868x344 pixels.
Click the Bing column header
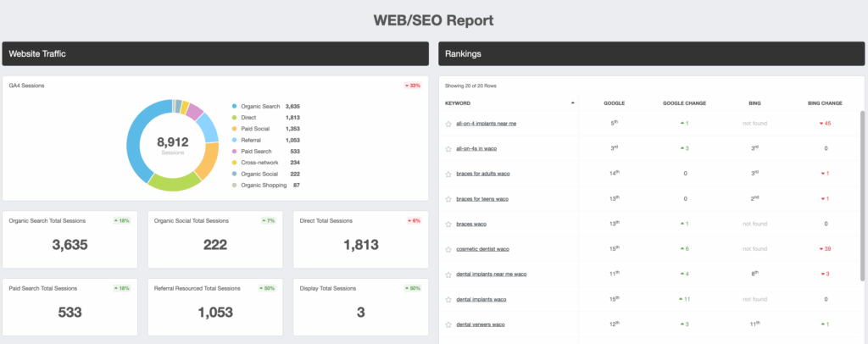tap(754, 103)
